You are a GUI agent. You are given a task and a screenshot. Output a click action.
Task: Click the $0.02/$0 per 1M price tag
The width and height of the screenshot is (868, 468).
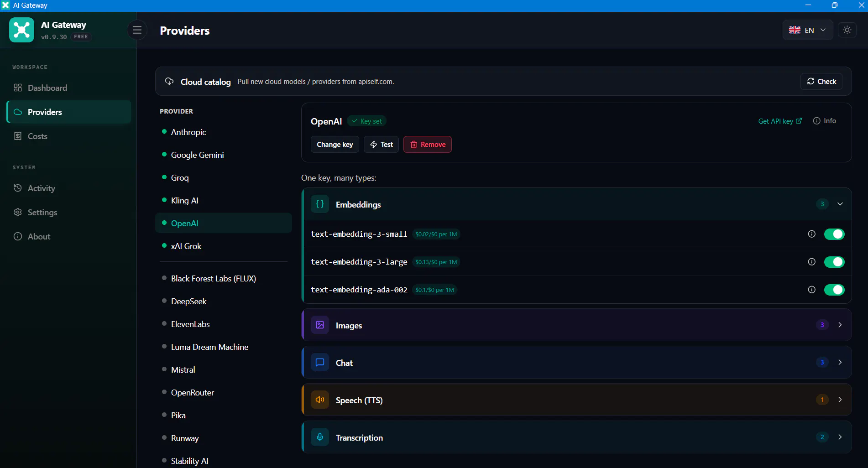tap(436, 234)
